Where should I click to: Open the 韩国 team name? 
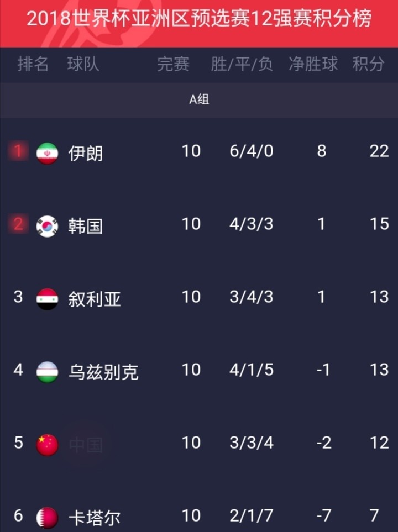(86, 227)
